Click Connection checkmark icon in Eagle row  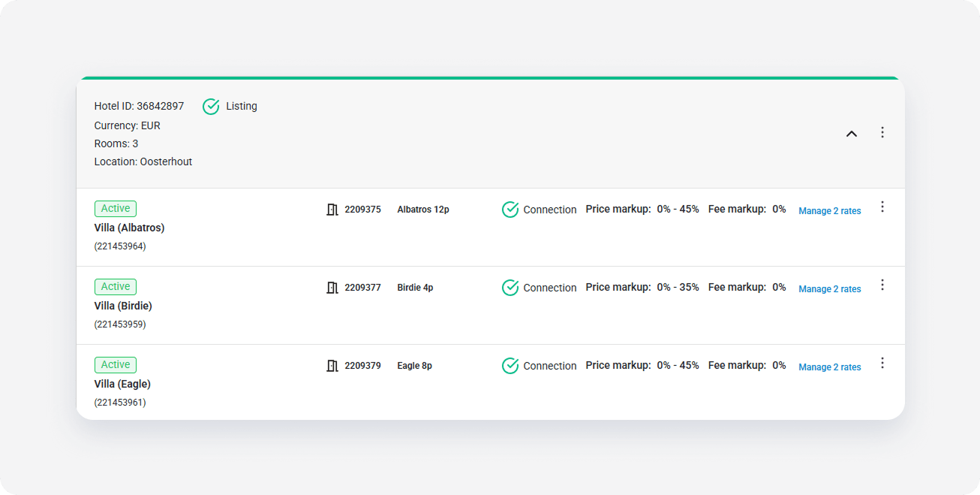coord(510,366)
